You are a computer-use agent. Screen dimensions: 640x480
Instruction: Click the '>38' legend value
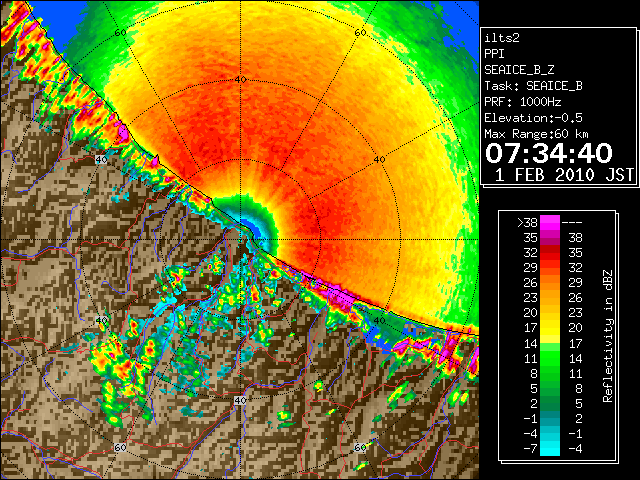point(527,223)
